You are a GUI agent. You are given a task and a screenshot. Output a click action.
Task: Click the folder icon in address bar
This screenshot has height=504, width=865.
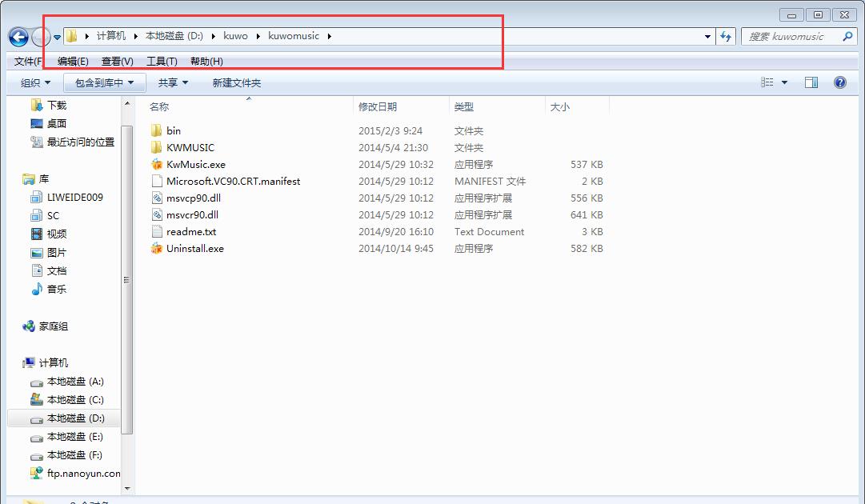(72, 36)
